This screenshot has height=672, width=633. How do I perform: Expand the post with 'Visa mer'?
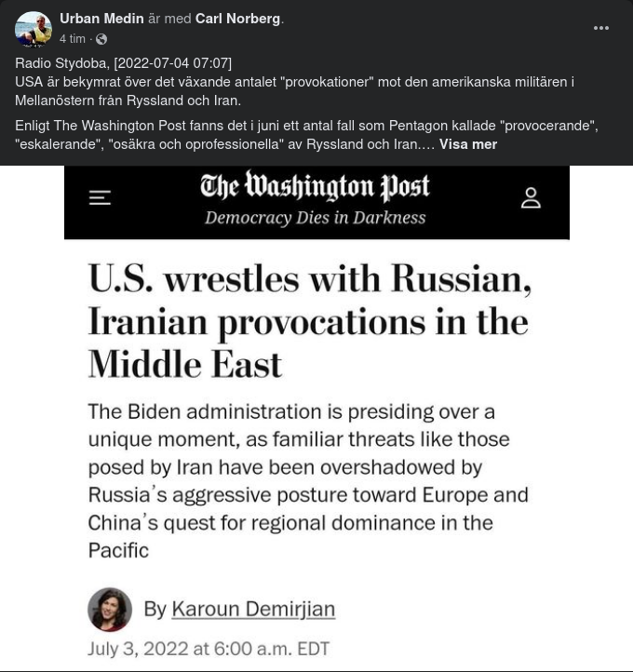[x=468, y=144]
